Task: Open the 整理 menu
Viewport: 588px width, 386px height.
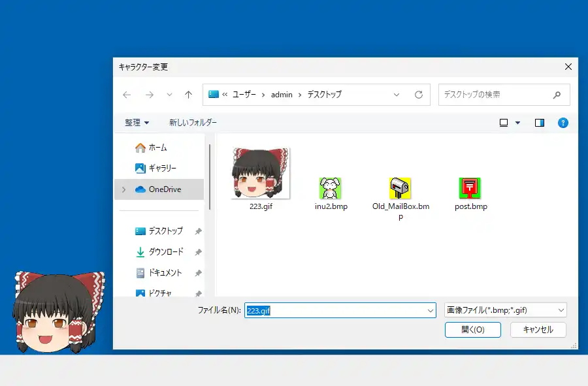Action: [x=137, y=123]
